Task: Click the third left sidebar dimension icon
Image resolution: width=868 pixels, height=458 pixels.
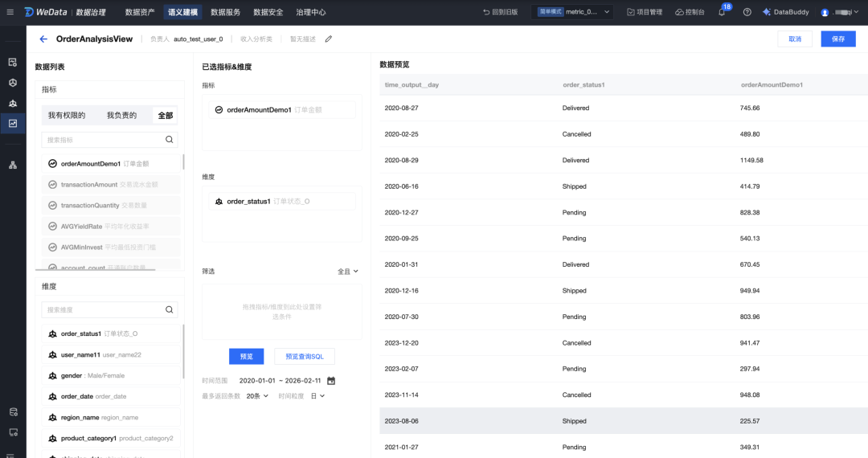Action: tap(13, 103)
